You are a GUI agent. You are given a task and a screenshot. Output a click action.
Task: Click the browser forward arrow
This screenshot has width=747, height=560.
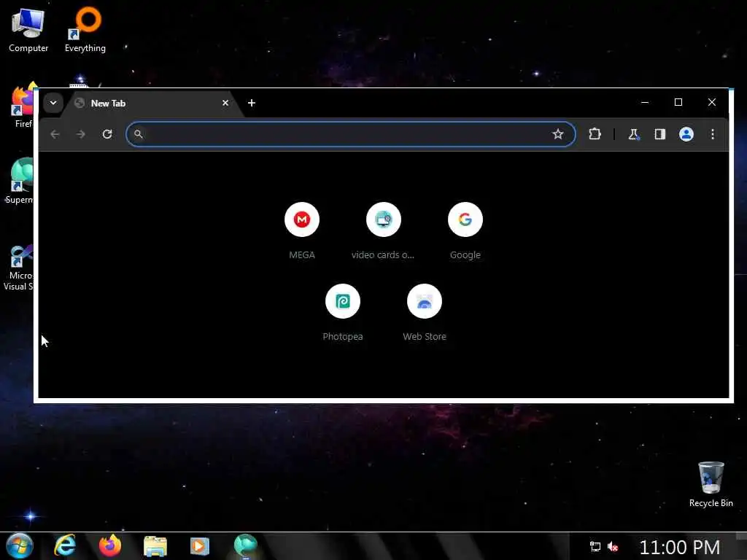tap(81, 134)
